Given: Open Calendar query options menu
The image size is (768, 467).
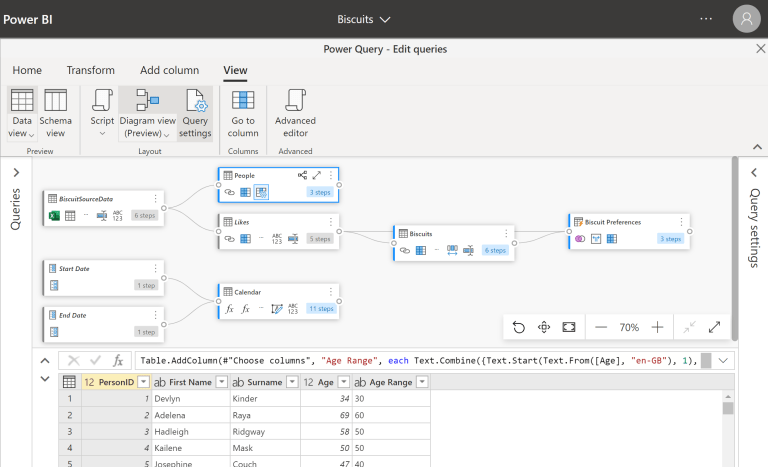Looking at the screenshot, I should (331, 292).
